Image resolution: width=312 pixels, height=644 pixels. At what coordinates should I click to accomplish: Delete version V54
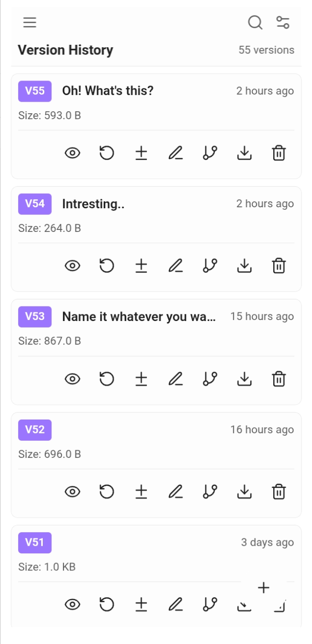[280, 266]
